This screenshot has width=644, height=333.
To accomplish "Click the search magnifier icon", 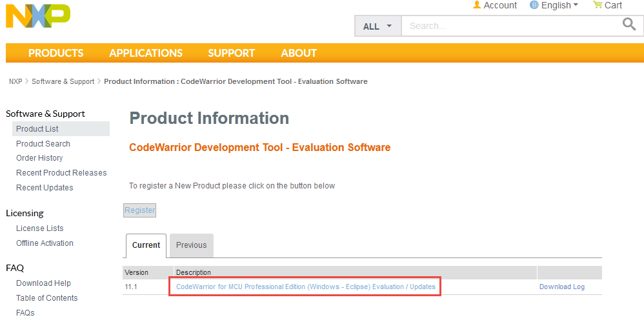I will click(629, 25).
